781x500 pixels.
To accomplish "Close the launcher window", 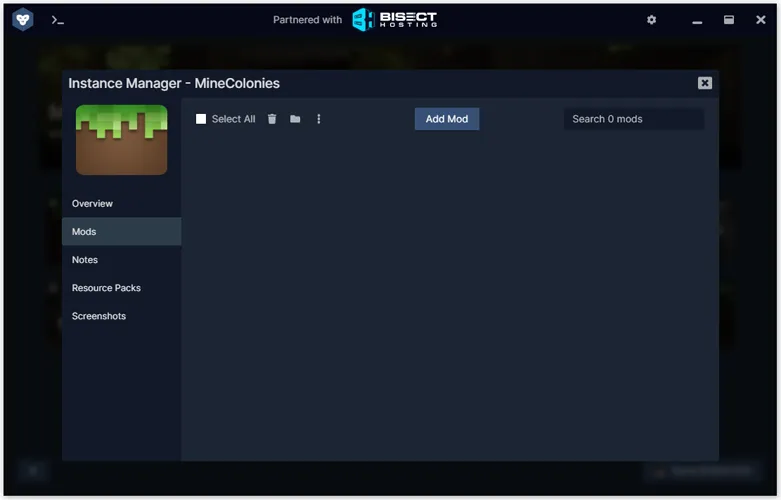I will (761, 20).
